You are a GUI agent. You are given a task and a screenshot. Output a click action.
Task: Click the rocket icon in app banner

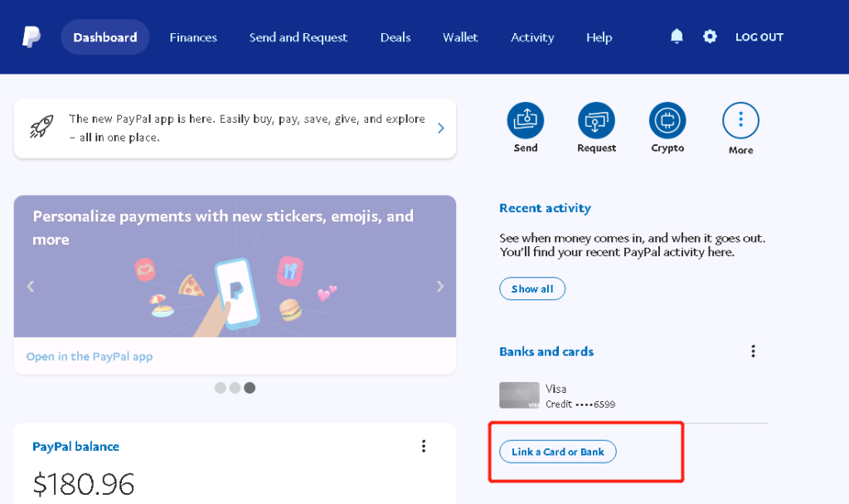pos(41,127)
